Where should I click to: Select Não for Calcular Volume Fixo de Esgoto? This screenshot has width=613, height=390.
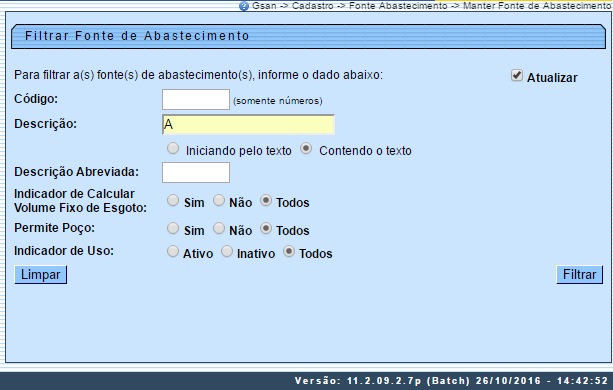click(x=219, y=200)
